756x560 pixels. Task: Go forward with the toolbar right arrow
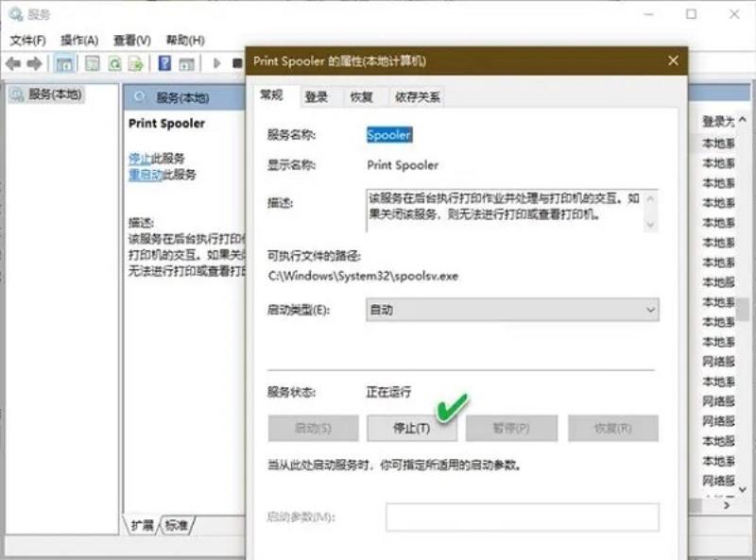pos(34,63)
